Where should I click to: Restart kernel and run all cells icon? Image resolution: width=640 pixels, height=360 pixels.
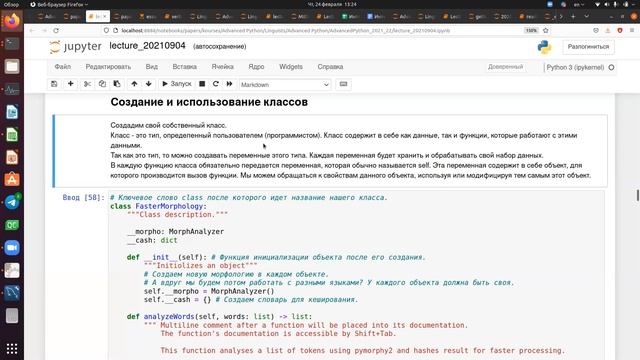point(229,84)
